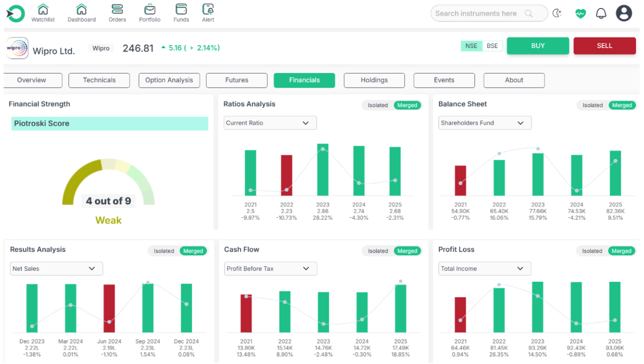644x364 pixels.
Task: Click the 2021 red Total Income bar
Action: 460,315
